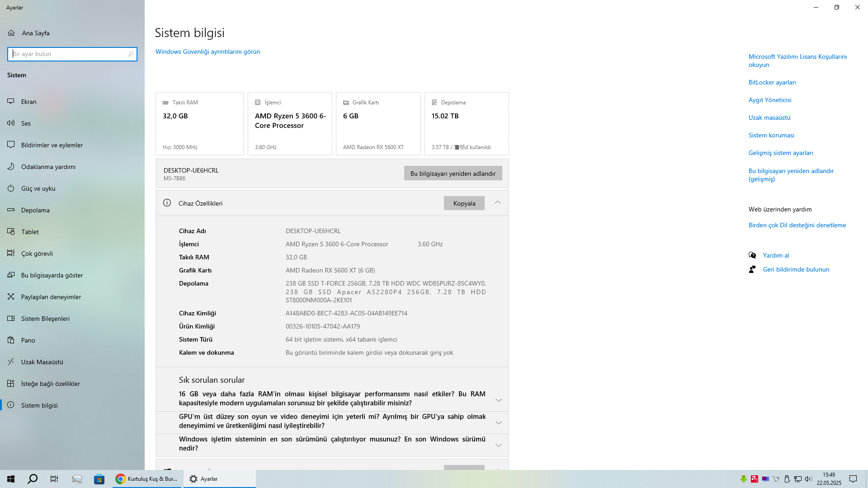Click Ürün Kimliği value 00326-10105-47042-AA179

pos(323,326)
